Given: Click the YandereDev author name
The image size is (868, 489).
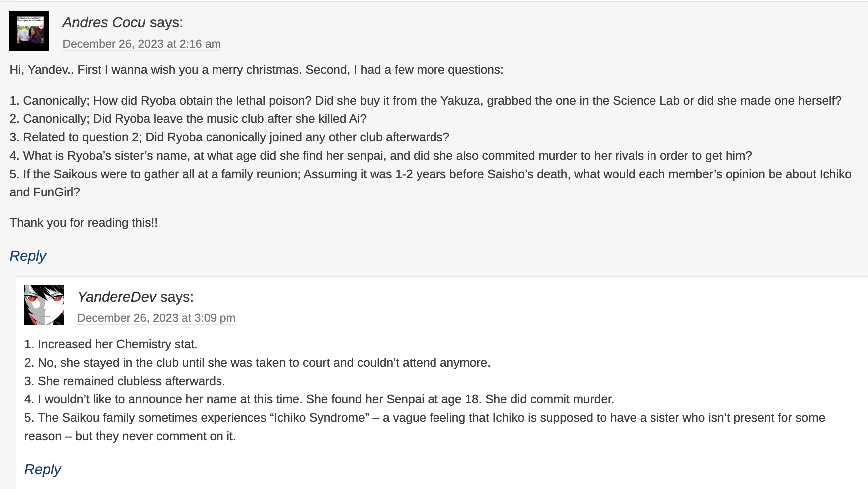Looking at the screenshot, I should click(117, 297).
